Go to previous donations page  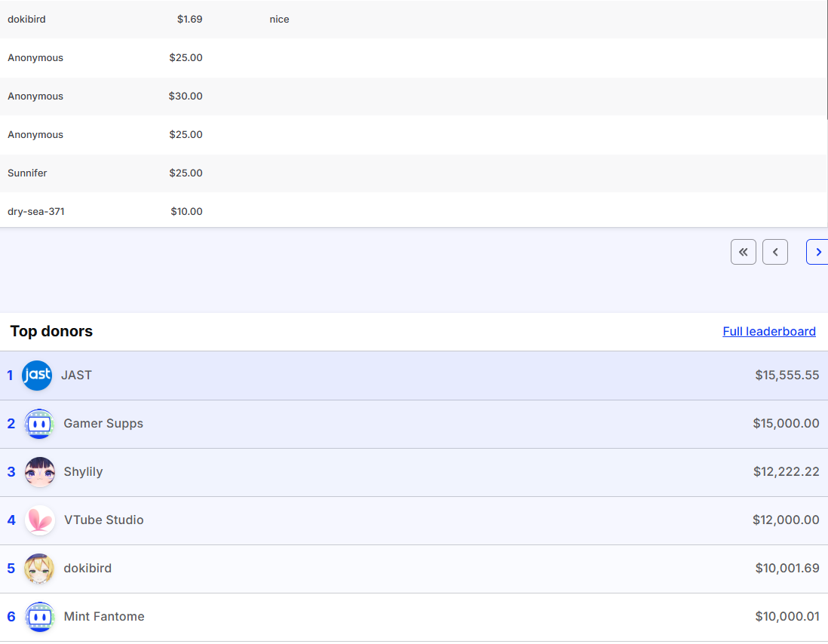click(775, 252)
